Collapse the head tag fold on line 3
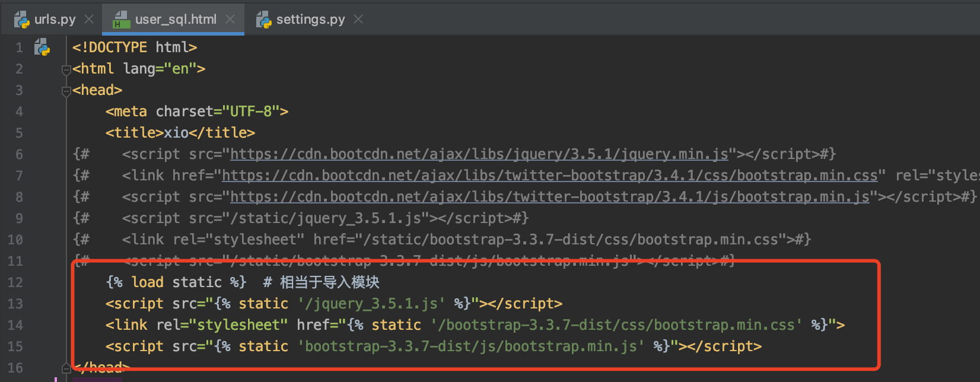The width and height of the screenshot is (980, 382). 66,91
